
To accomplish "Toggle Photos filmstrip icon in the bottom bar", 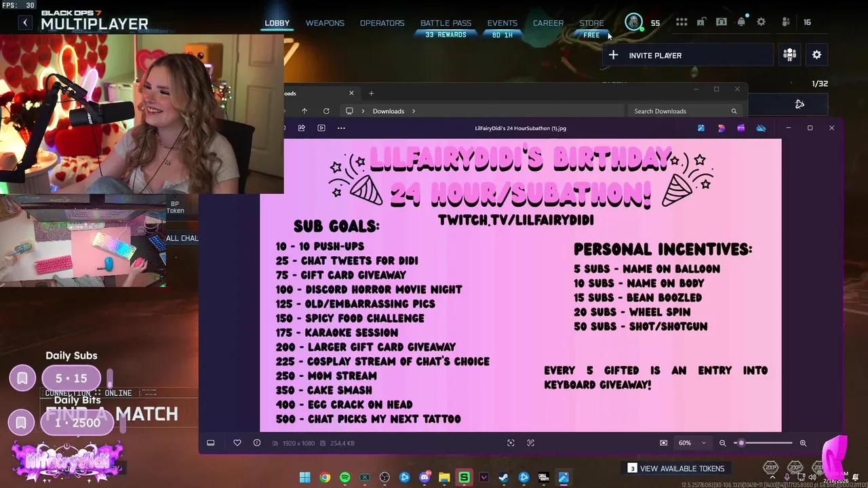I will pyautogui.click(x=211, y=443).
